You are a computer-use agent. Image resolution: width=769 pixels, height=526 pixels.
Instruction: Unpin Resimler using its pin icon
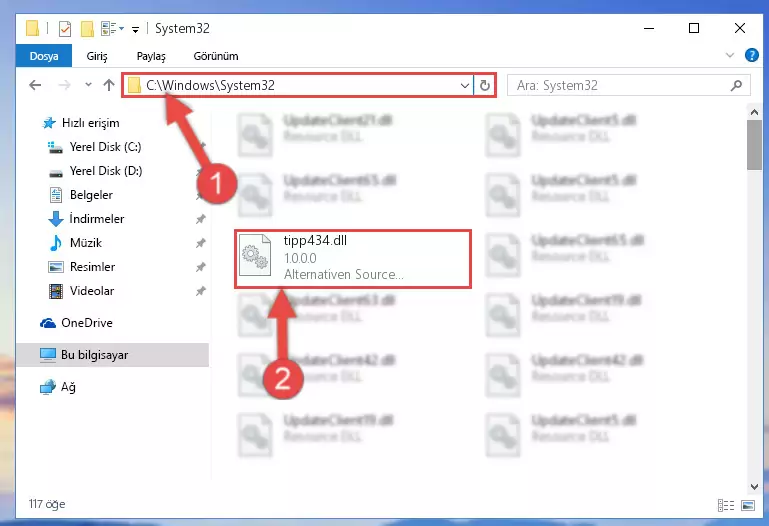201,267
